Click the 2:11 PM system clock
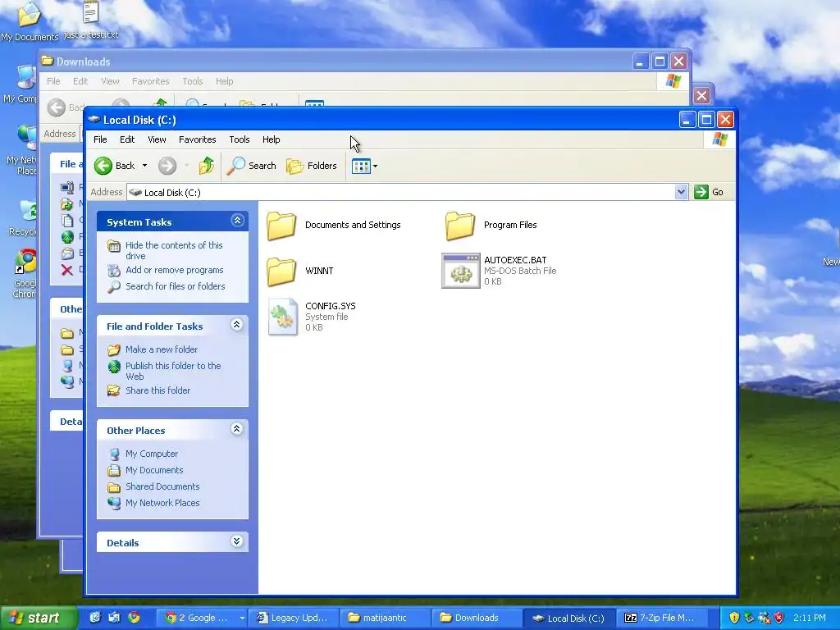Image resolution: width=840 pixels, height=630 pixels. point(809,618)
